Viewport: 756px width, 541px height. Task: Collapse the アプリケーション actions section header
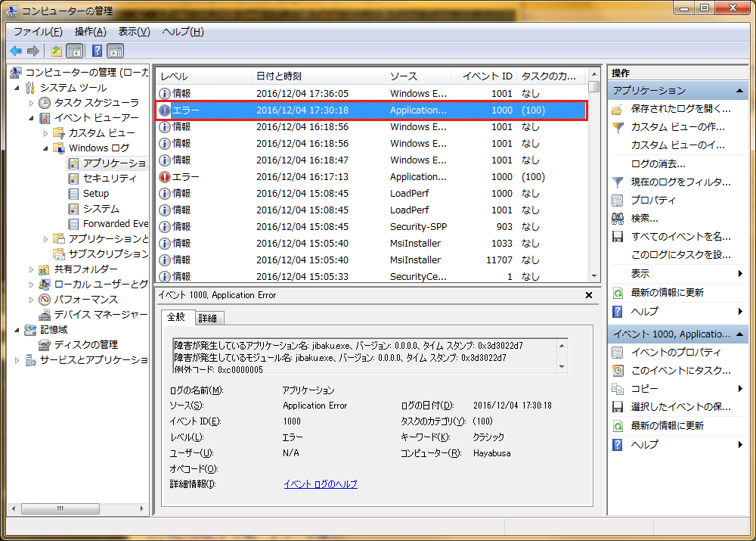point(739,91)
